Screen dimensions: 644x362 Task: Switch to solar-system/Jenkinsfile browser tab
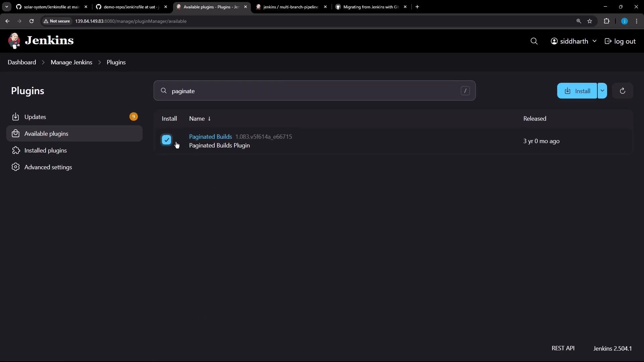[x=51, y=7]
